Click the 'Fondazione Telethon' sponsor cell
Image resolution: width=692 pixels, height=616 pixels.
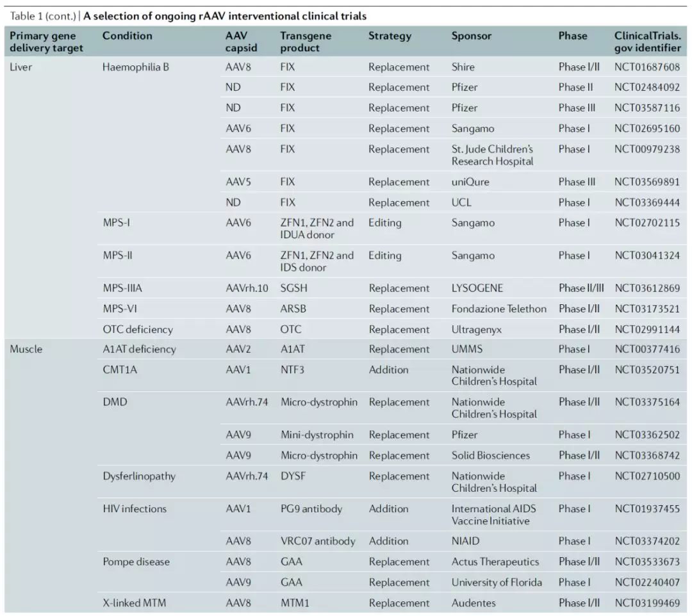tap(498, 309)
